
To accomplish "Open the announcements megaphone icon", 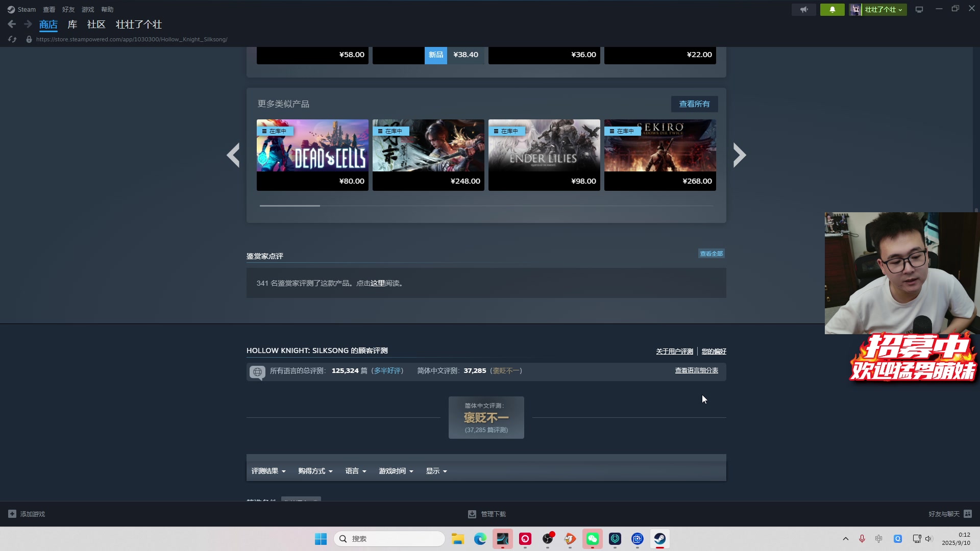I will click(804, 10).
